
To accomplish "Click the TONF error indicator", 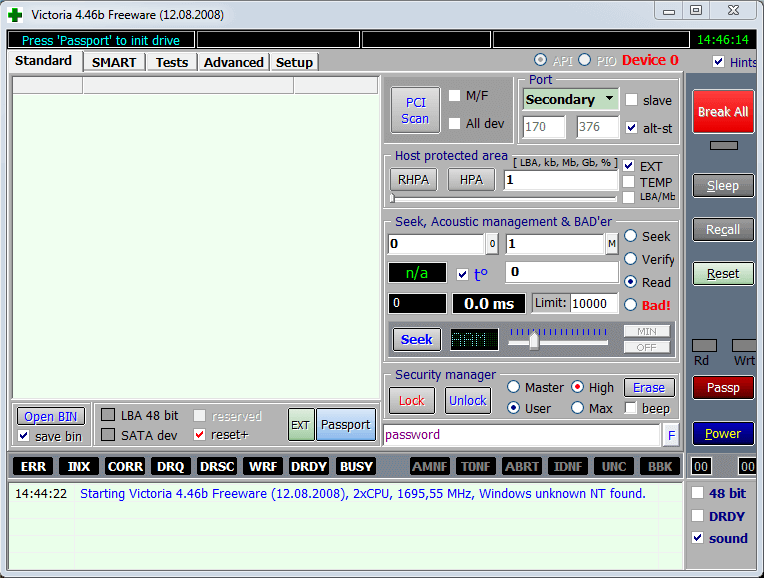I will click(476, 466).
